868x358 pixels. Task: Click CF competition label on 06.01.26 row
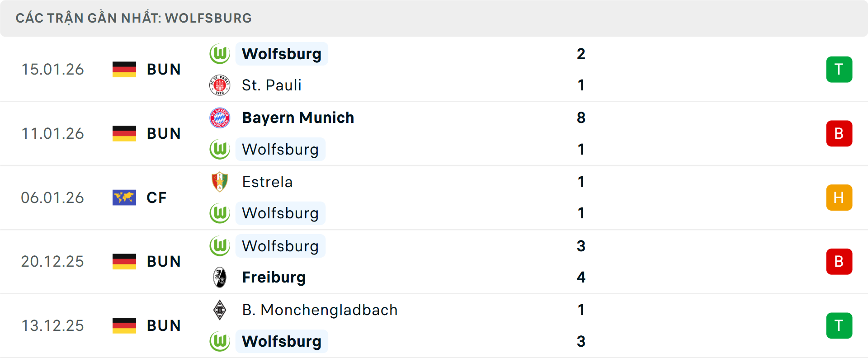point(156,198)
